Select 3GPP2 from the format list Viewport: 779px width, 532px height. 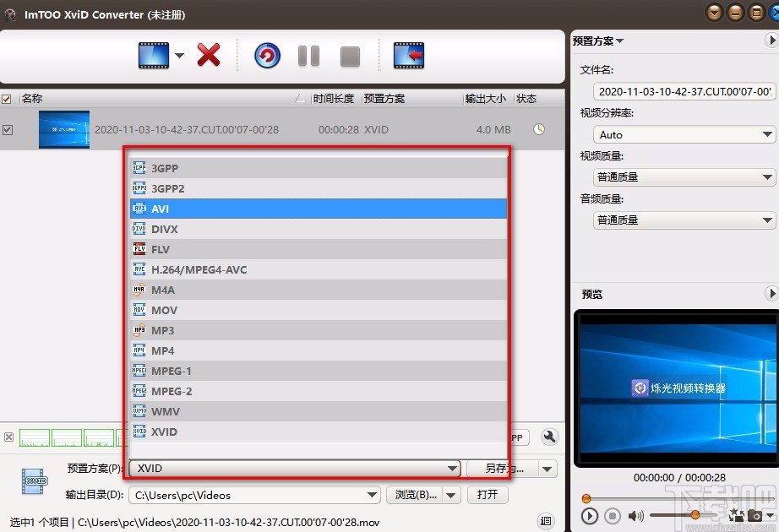click(x=319, y=188)
